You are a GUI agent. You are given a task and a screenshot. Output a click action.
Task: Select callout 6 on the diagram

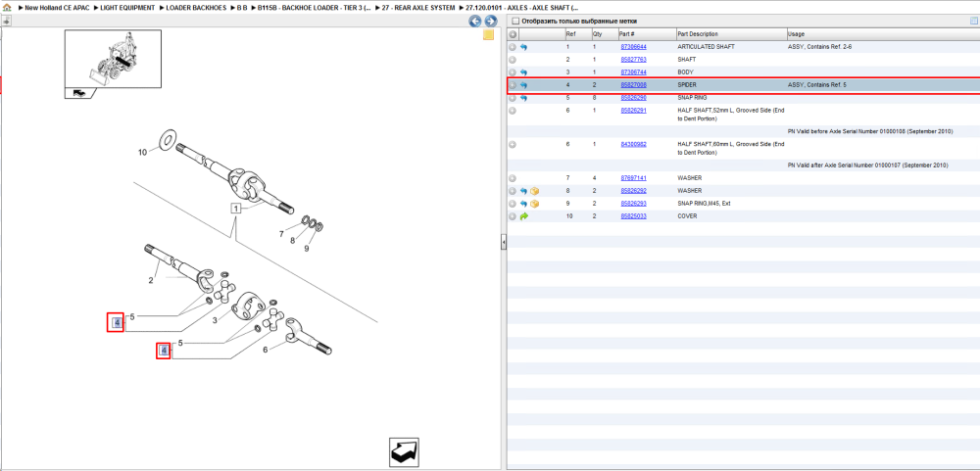pyautogui.click(x=265, y=350)
